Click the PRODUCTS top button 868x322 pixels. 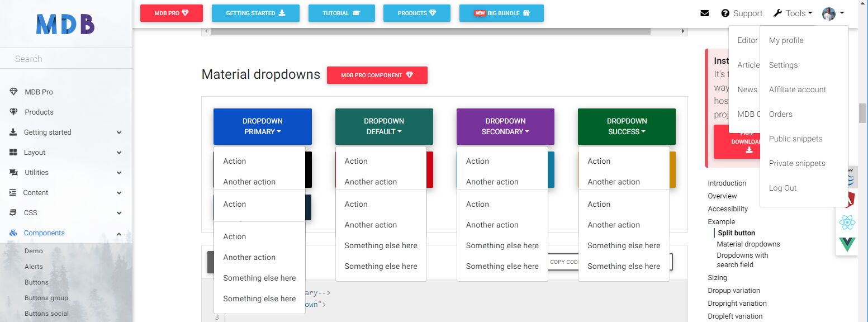tap(417, 13)
